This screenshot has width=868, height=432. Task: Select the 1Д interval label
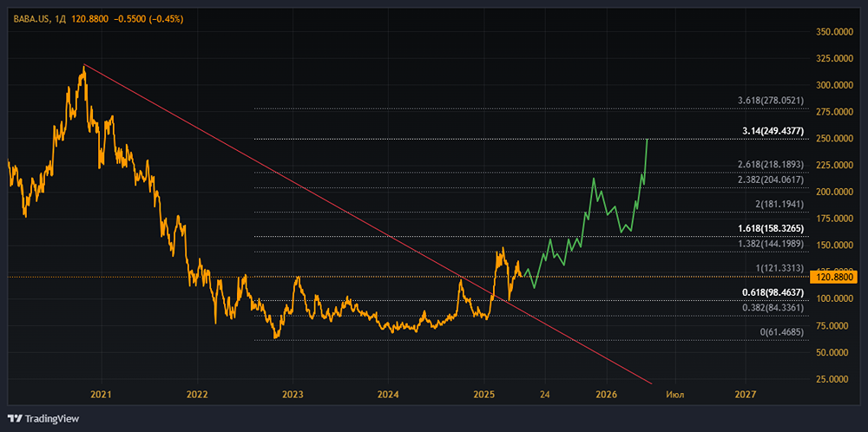pyautogui.click(x=61, y=19)
